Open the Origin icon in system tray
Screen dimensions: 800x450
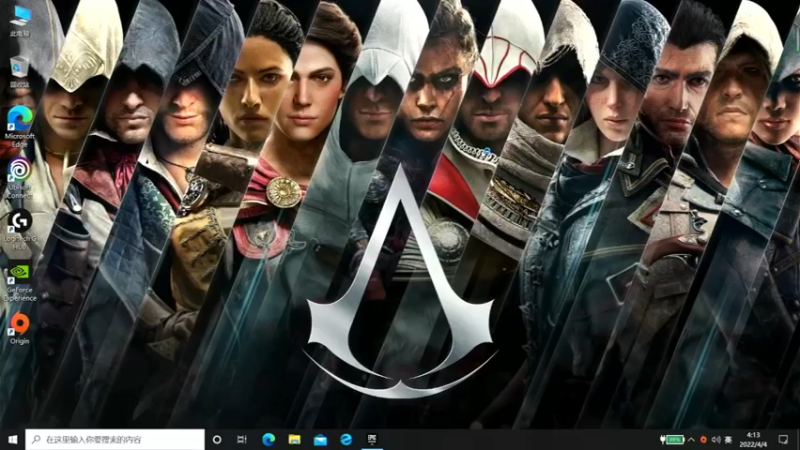pos(704,439)
